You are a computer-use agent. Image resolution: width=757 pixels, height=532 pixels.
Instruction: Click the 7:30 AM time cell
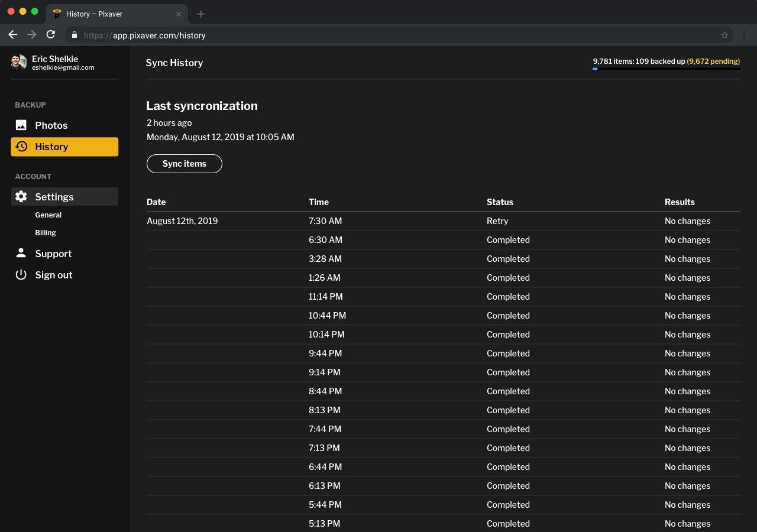coord(325,221)
